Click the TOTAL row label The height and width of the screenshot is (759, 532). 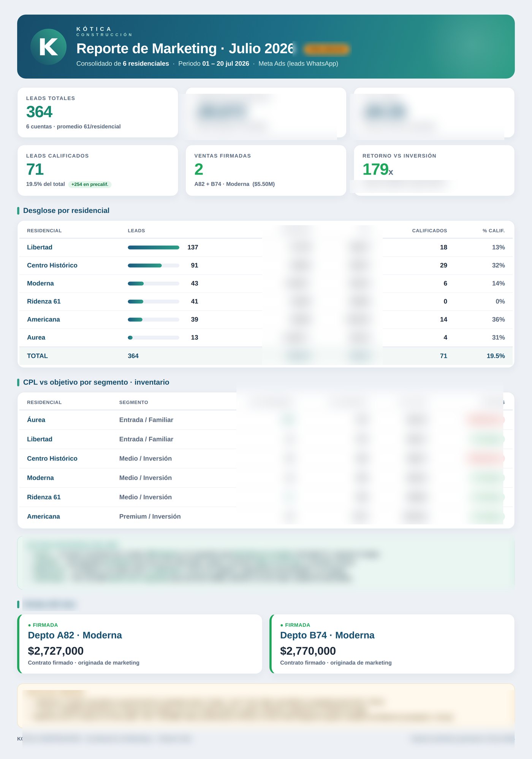pyautogui.click(x=37, y=356)
